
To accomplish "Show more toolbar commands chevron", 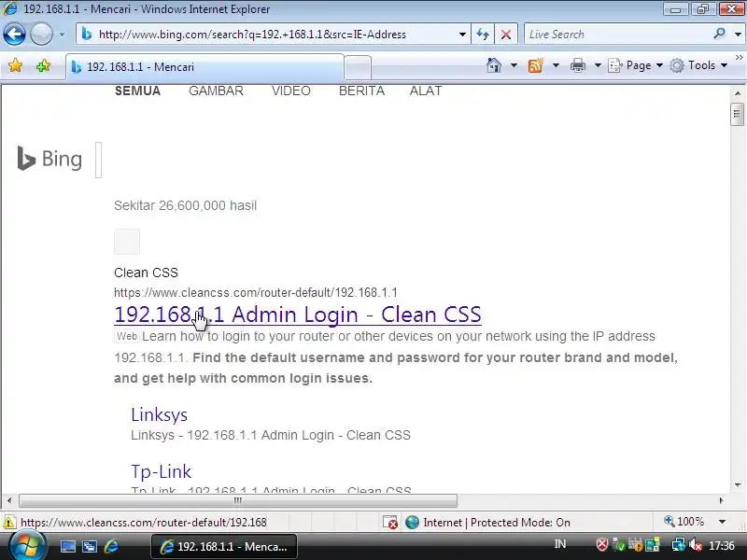I will coord(739,58).
